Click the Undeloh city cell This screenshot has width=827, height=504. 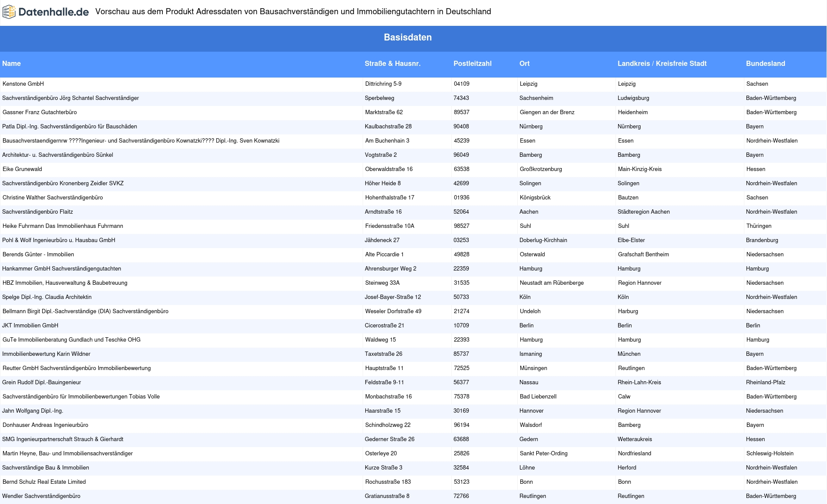coord(530,311)
